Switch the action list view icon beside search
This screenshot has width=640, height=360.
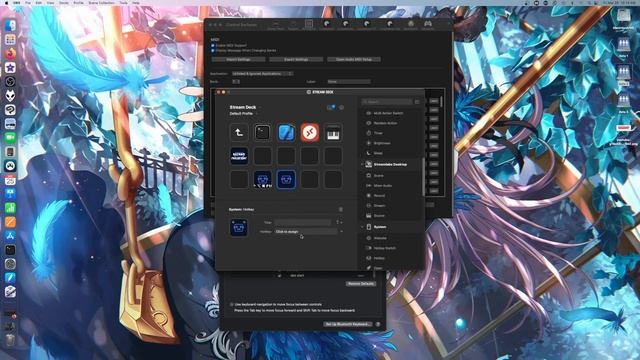coord(417,102)
